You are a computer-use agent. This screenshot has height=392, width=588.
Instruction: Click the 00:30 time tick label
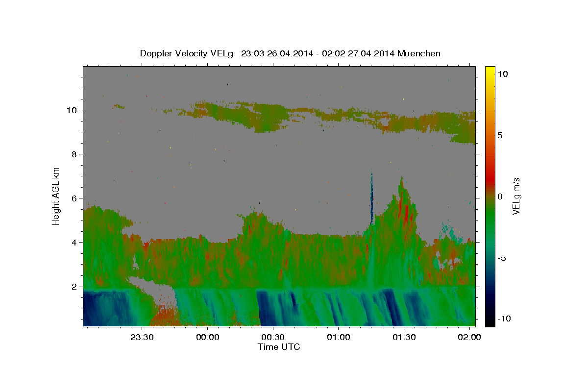coord(273,337)
